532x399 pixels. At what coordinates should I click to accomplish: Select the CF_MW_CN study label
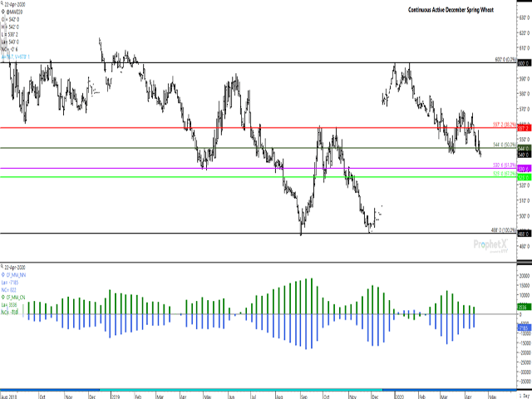[16, 298]
